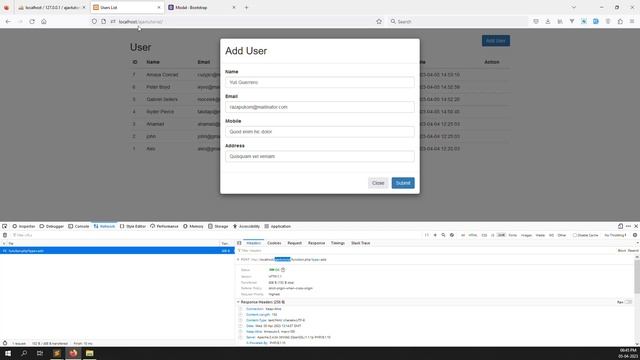The image size is (640, 360).
Task: Open Task View on the taskbar
Action: (40, 353)
